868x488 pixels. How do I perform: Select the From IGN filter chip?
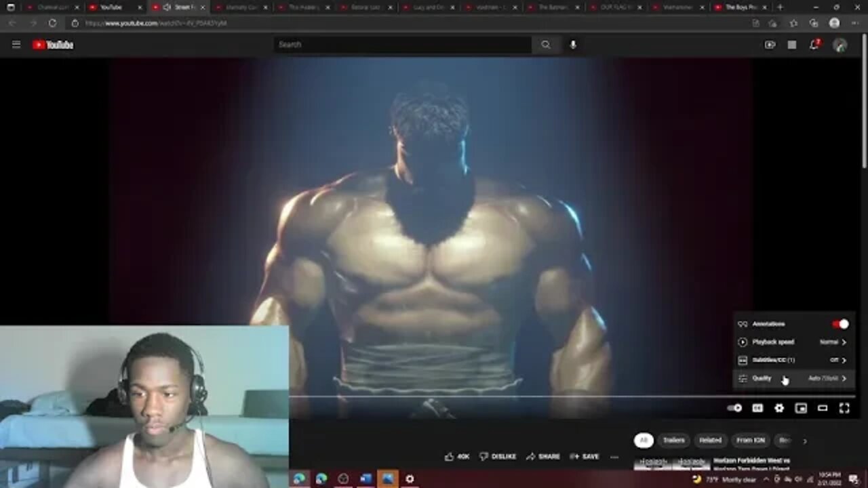pos(751,441)
